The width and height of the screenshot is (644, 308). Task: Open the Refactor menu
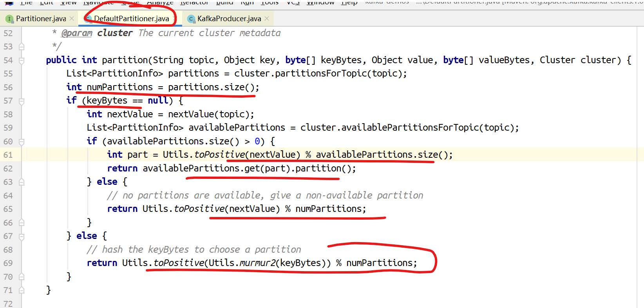click(194, 2)
